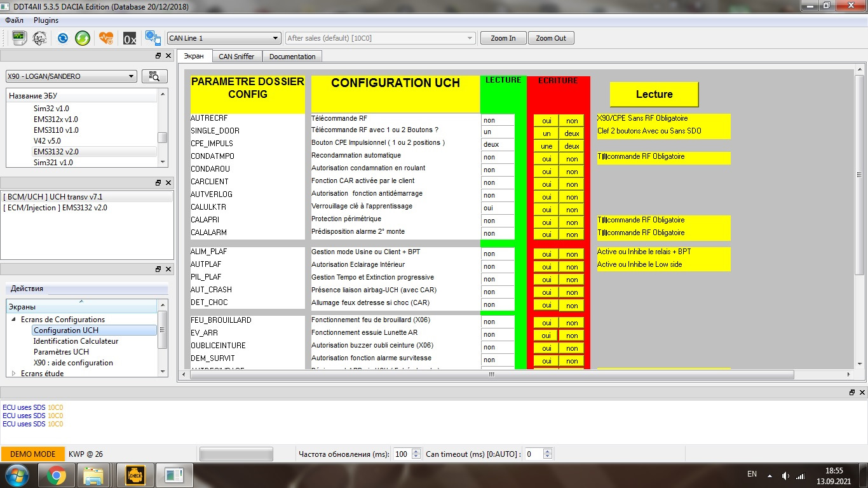Click the horizontal scrollbar under configuration screen
Image resolution: width=868 pixels, height=488 pixels.
pyautogui.click(x=491, y=375)
